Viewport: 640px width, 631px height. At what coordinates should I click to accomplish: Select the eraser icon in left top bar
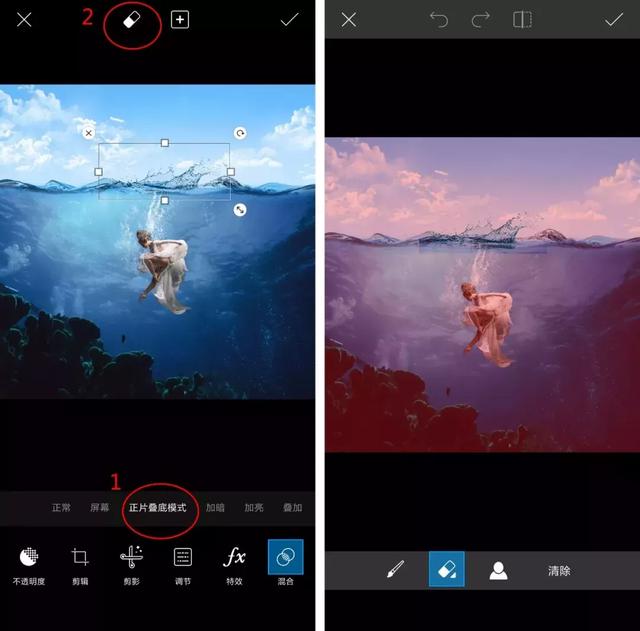(x=132, y=19)
